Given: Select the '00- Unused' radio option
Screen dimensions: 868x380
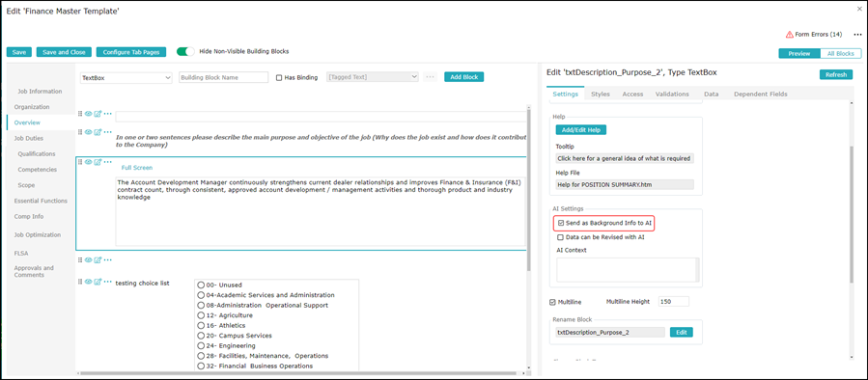Looking at the screenshot, I should tap(201, 285).
